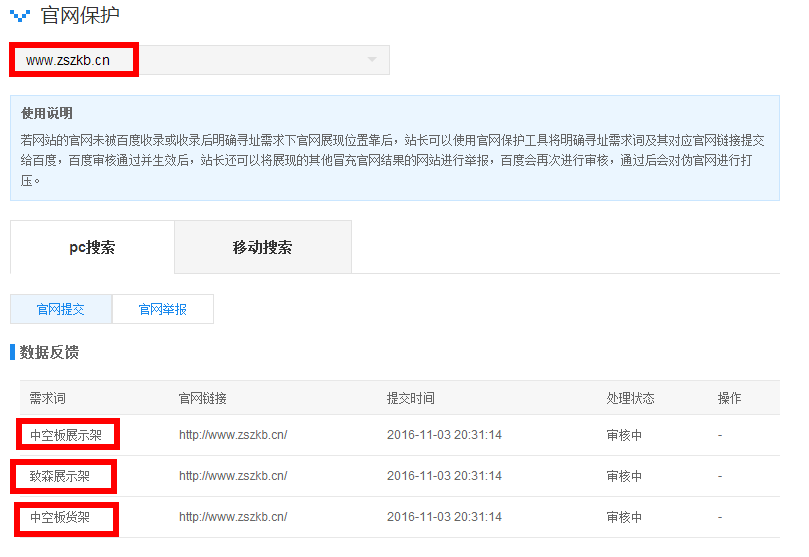The image size is (809, 557).
Task: Select the 官网提交 button
Action: pos(61,309)
